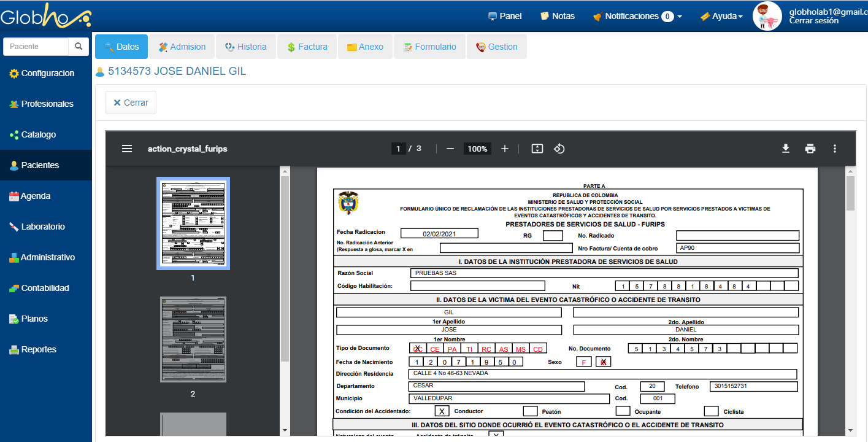This screenshot has height=442, width=868.
Task: Open PDF viewer more actions menu
Action: [834, 149]
